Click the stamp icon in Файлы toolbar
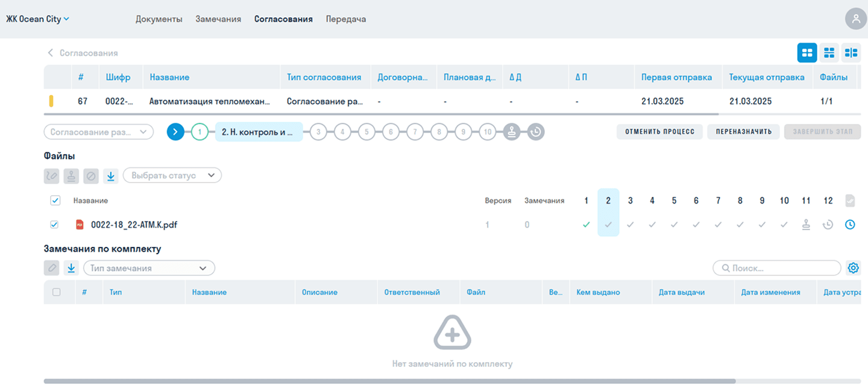868x388 pixels. point(71,176)
